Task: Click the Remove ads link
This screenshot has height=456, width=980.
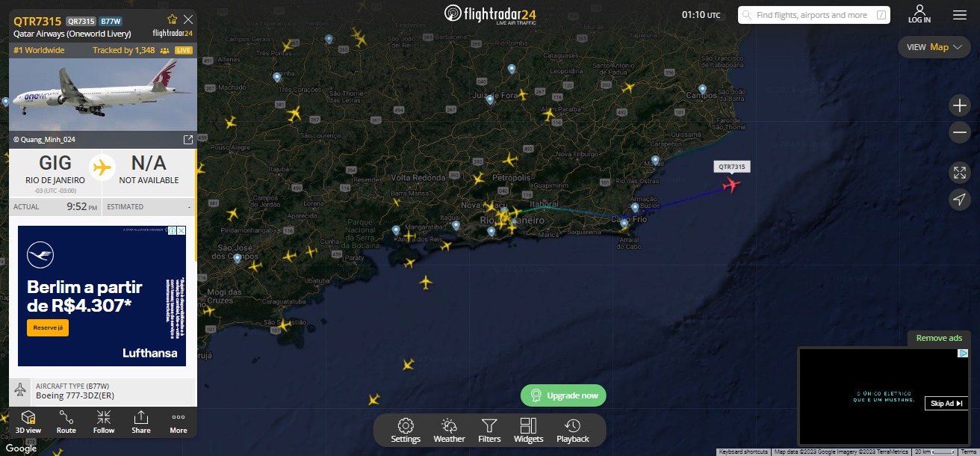Action: (x=939, y=338)
